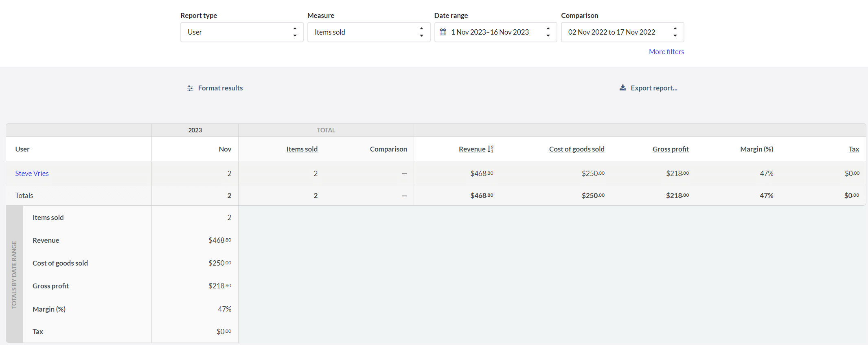Click the sort icon next to Revenue
The image size is (868, 345).
point(491,149)
